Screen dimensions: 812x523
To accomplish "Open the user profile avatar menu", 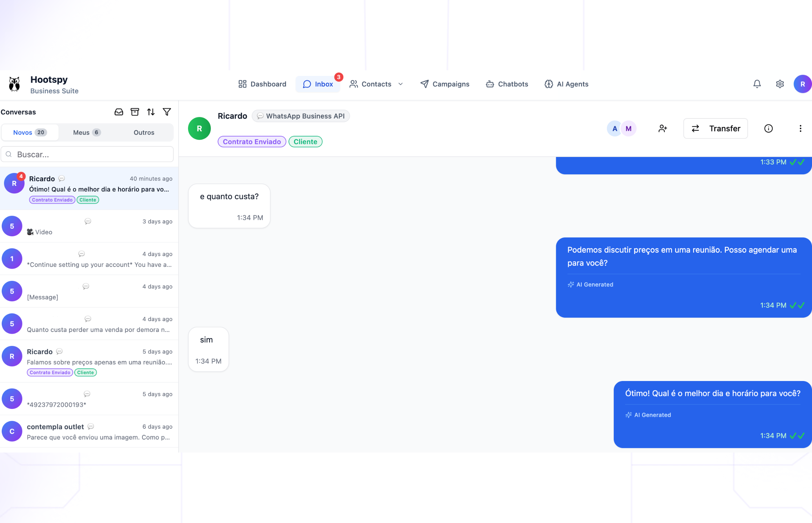I will click(x=802, y=84).
